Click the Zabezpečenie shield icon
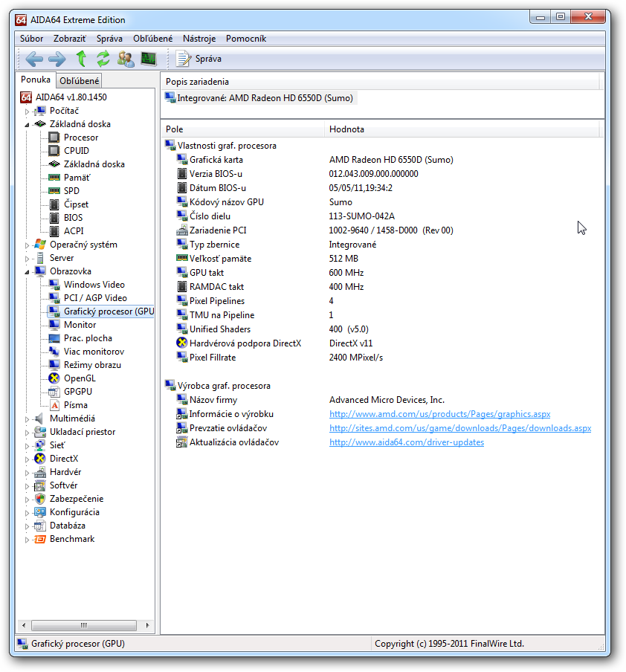This screenshot has height=672, width=626. point(40,499)
